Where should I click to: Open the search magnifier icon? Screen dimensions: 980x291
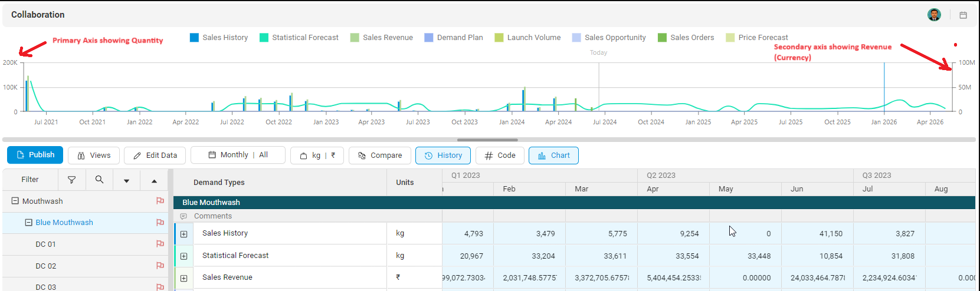[99, 180]
